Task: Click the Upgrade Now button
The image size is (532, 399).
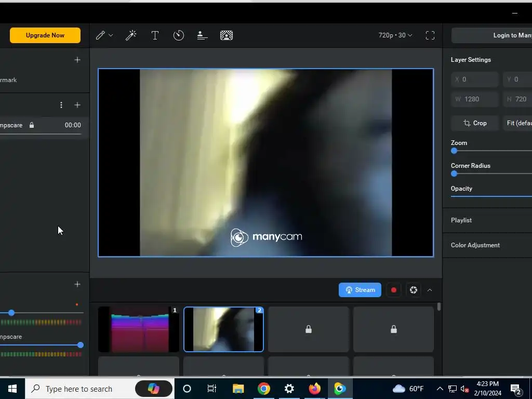Action: pyautogui.click(x=45, y=35)
